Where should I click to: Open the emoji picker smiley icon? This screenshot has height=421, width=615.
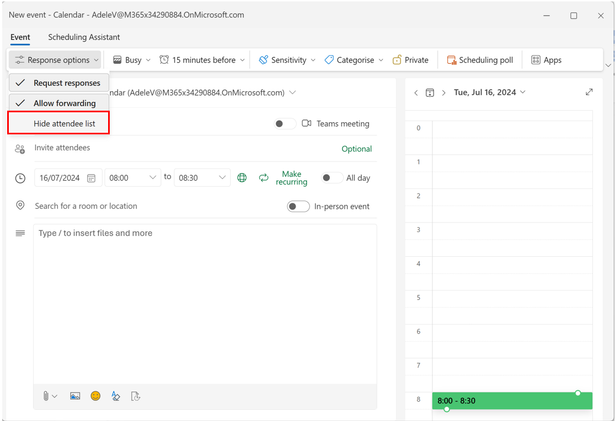click(x=95, y=396)
